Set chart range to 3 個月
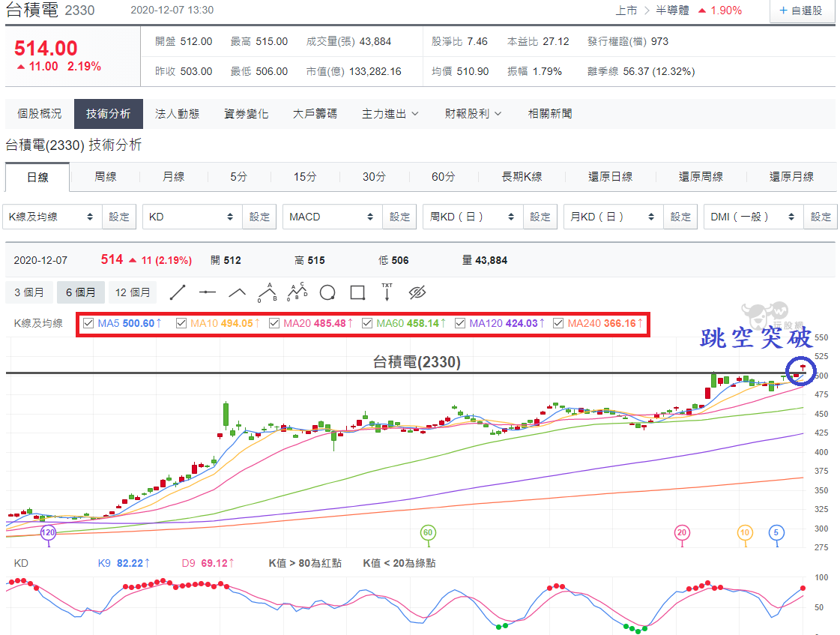The image size is (840, 635). click(29, 292)
